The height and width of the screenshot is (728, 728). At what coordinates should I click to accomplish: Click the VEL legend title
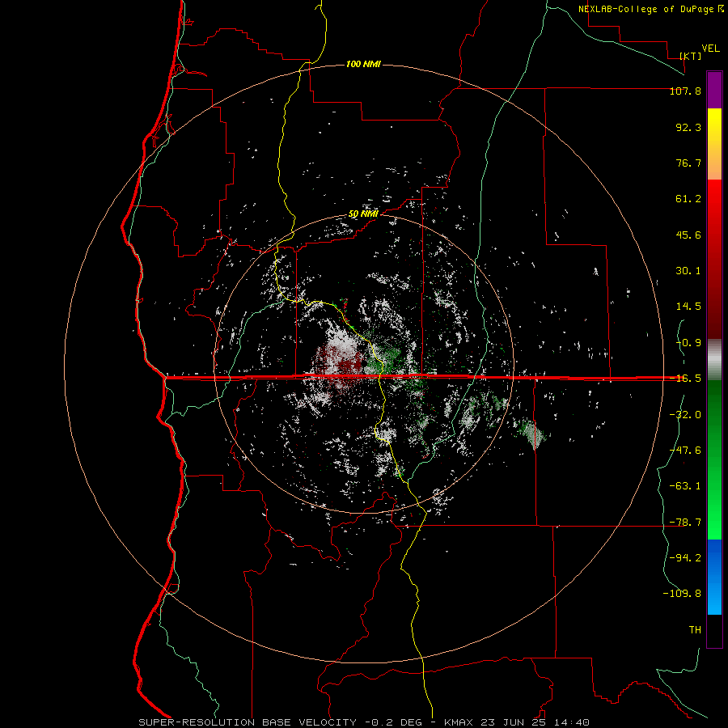(710, 49)
